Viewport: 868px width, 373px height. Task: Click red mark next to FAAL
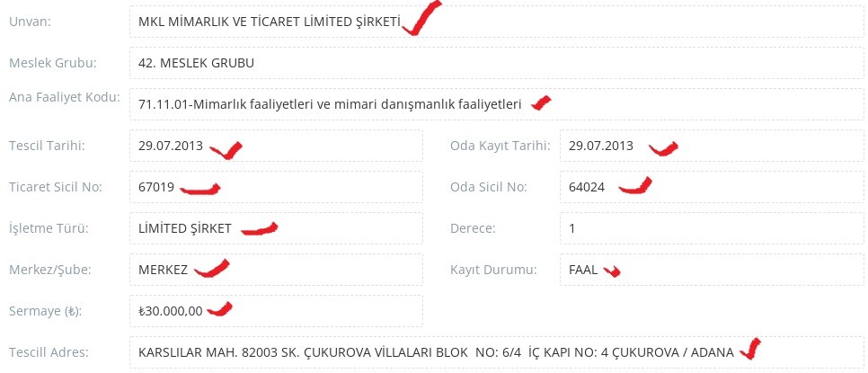(x=612, y=271)
